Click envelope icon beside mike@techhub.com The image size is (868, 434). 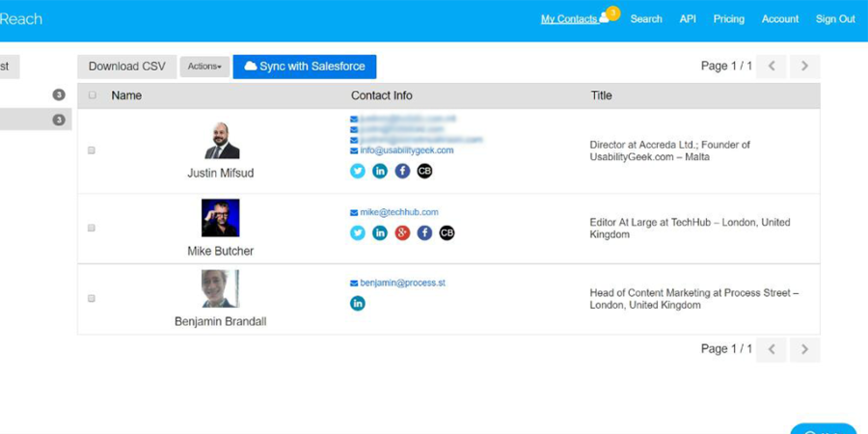click(x=354, y=212)
